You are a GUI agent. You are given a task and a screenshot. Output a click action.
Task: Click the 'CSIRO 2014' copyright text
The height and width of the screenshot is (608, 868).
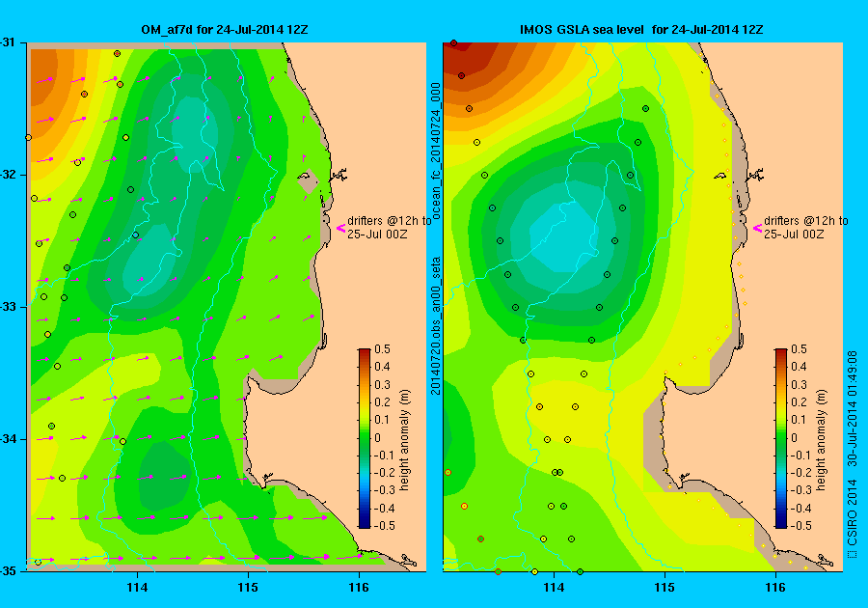coord(853,514)
